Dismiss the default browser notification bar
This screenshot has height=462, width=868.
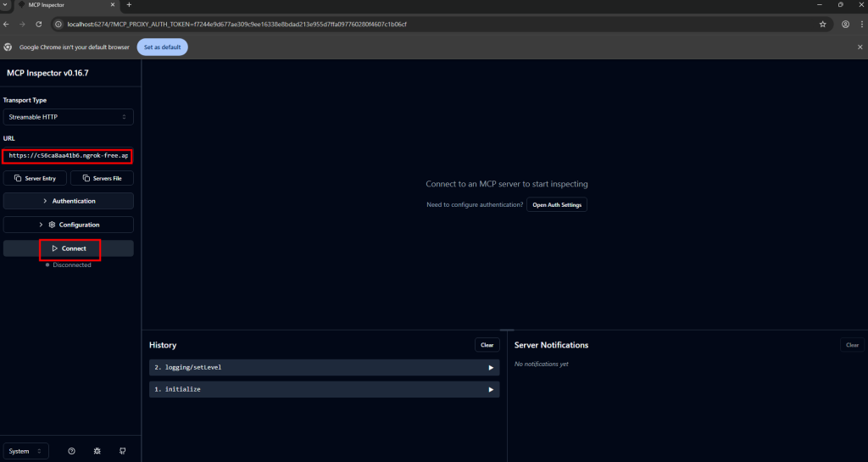click(x=860, y=47)
